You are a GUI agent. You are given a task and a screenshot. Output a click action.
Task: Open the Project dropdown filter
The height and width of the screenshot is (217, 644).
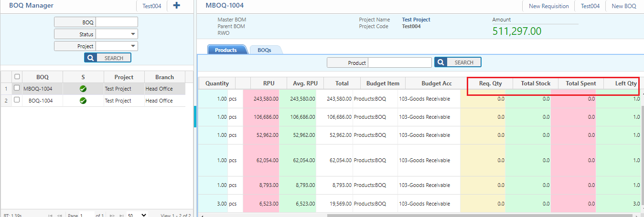(x=132, y=46)
